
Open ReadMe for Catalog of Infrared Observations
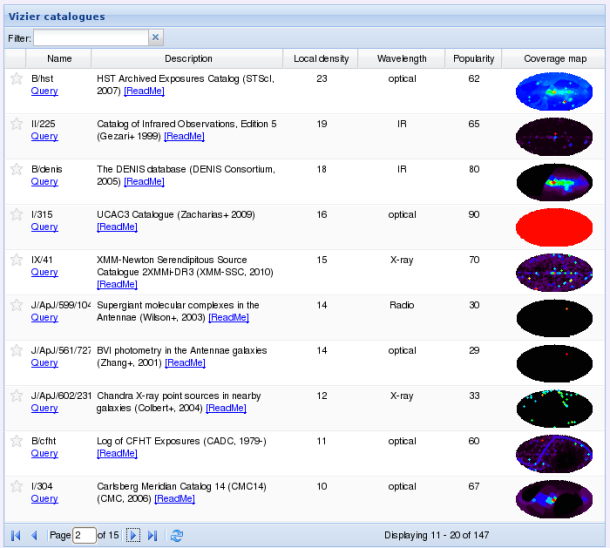click(x=184, y=137)
